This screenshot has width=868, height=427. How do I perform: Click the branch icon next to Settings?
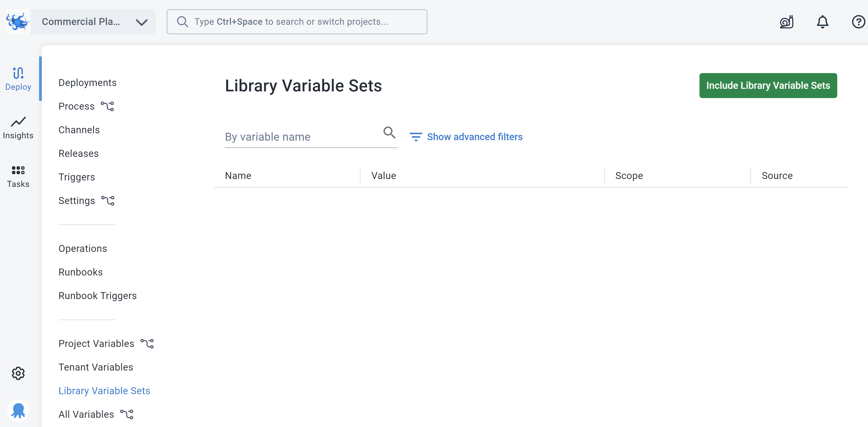click(x=108, y=200)
